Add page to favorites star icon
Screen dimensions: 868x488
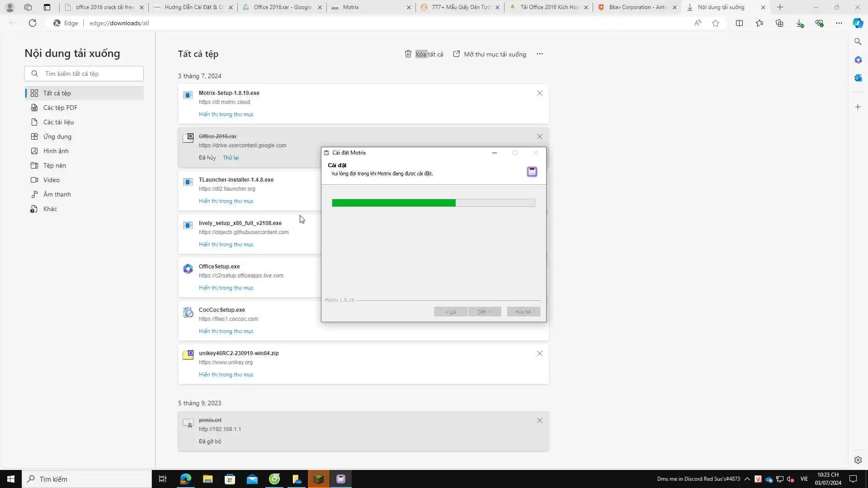pos(716,23)
